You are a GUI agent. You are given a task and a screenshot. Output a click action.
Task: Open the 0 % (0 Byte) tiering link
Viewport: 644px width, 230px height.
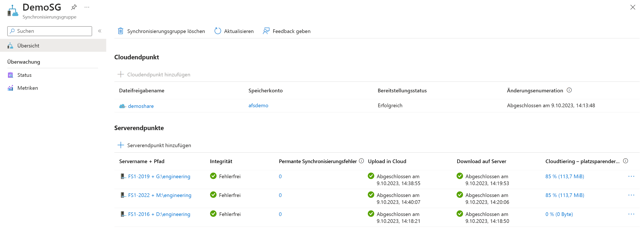(x=559, y=214)
